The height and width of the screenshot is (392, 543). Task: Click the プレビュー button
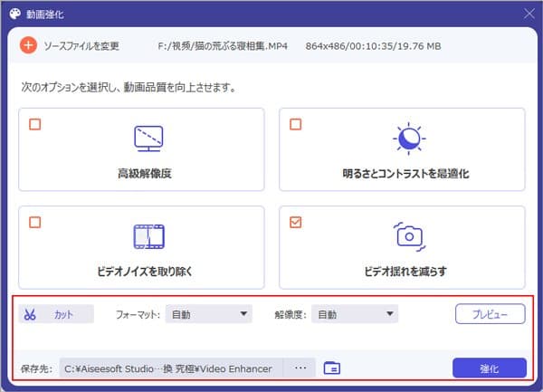pos(490,314)
